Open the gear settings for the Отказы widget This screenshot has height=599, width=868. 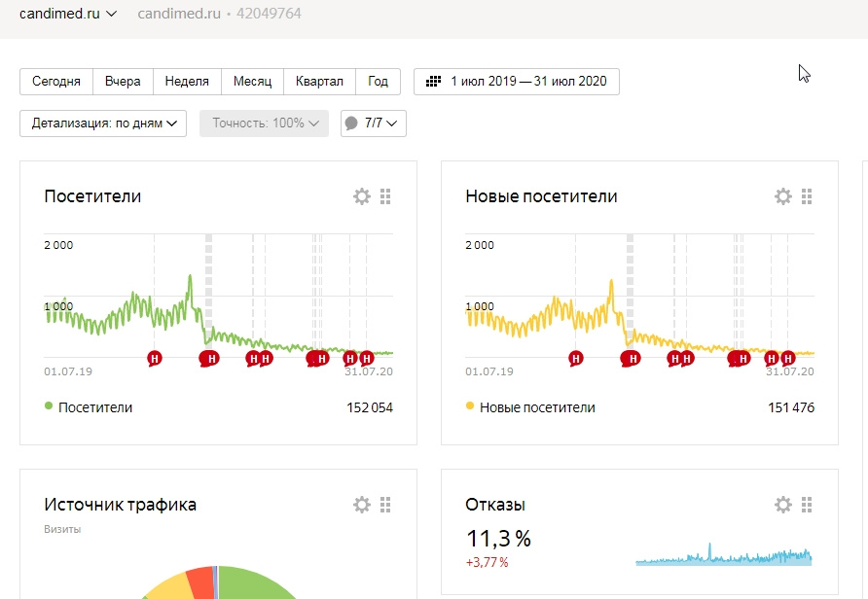782,505
